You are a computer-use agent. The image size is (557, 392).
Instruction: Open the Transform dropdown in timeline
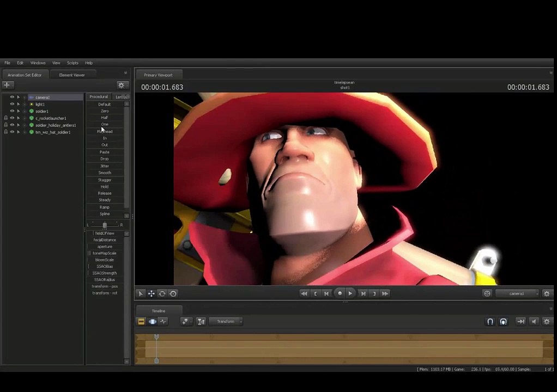click(226, 321)
